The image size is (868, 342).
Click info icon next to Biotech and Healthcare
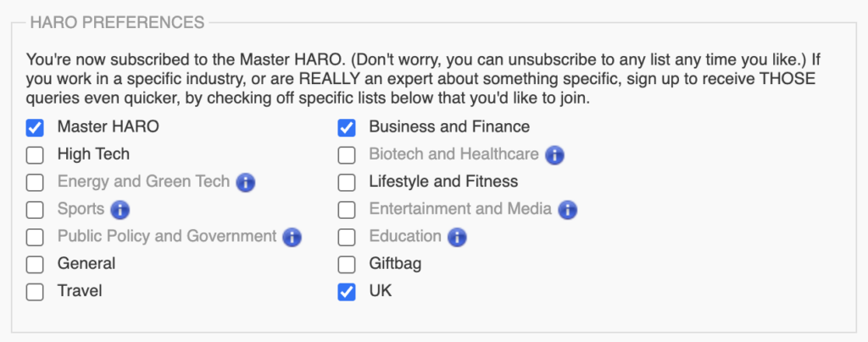pyautogui.click(x=555, y=154)
